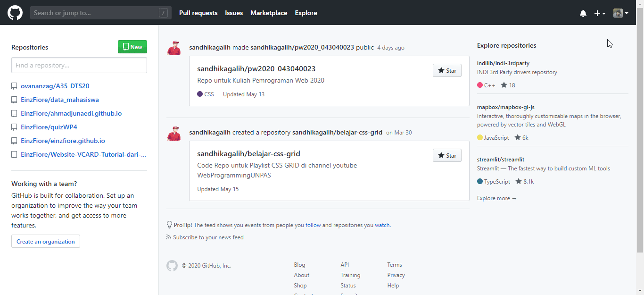Click sandhikagalih avatar on belajar-css-grid event
The height and width of the screenshot is (295, 644).
tap(174, 133)
